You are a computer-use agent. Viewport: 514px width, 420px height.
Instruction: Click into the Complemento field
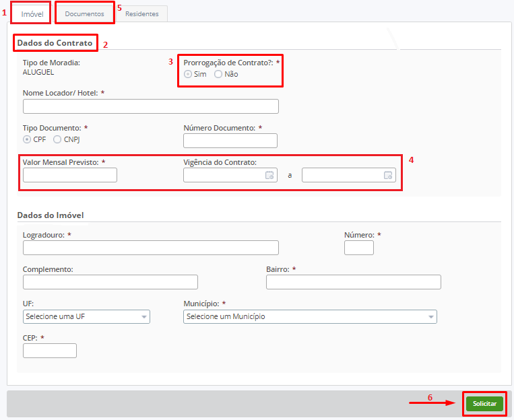tap(110, 282)
